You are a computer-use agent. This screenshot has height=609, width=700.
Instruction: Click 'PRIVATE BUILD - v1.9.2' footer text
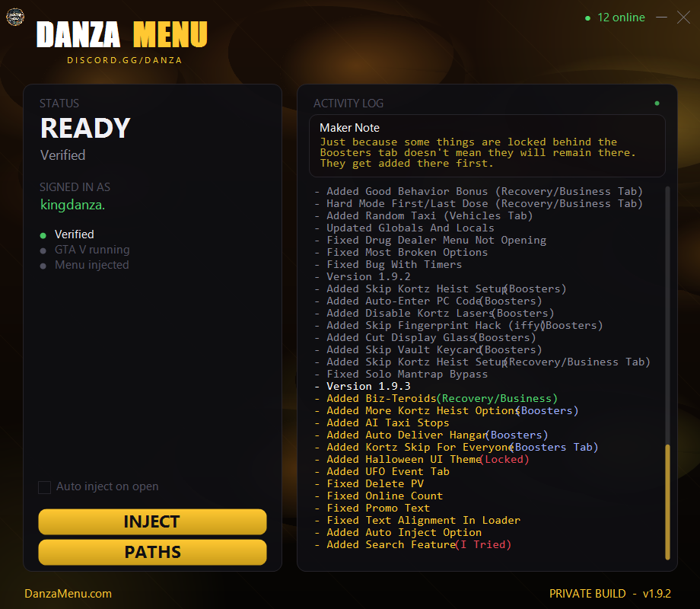click(609, 593)
